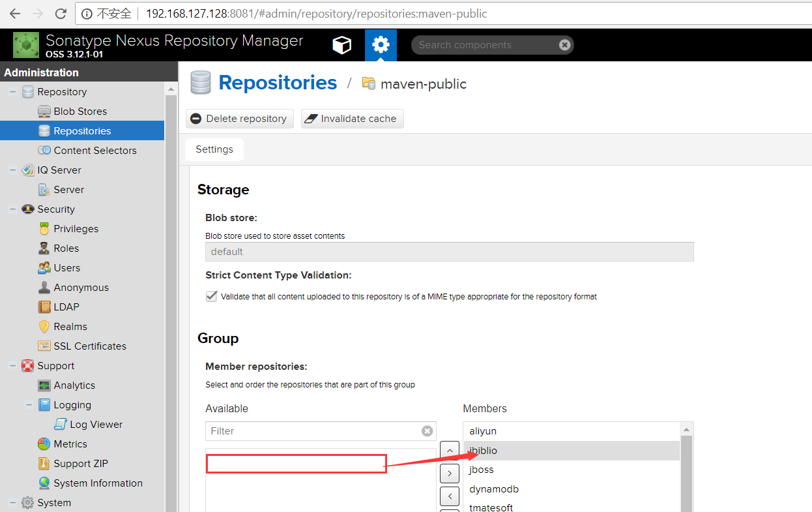Clear the Search components field

(564, 45)
